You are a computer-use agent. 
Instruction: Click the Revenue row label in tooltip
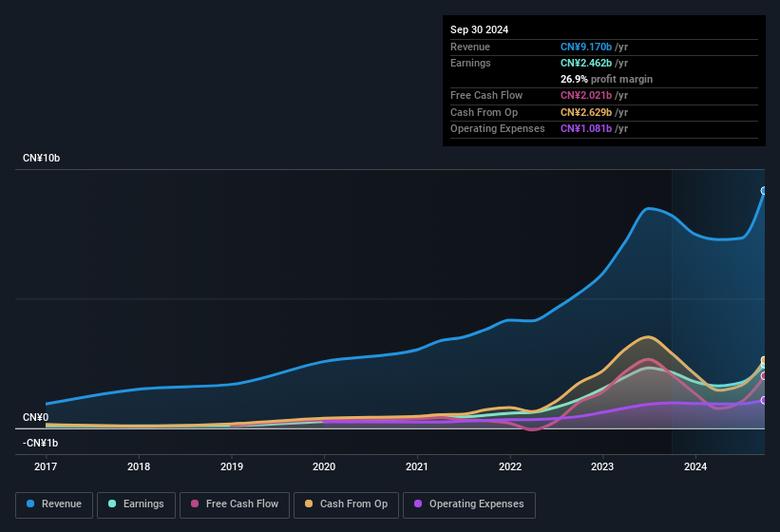tap(470, 47)
